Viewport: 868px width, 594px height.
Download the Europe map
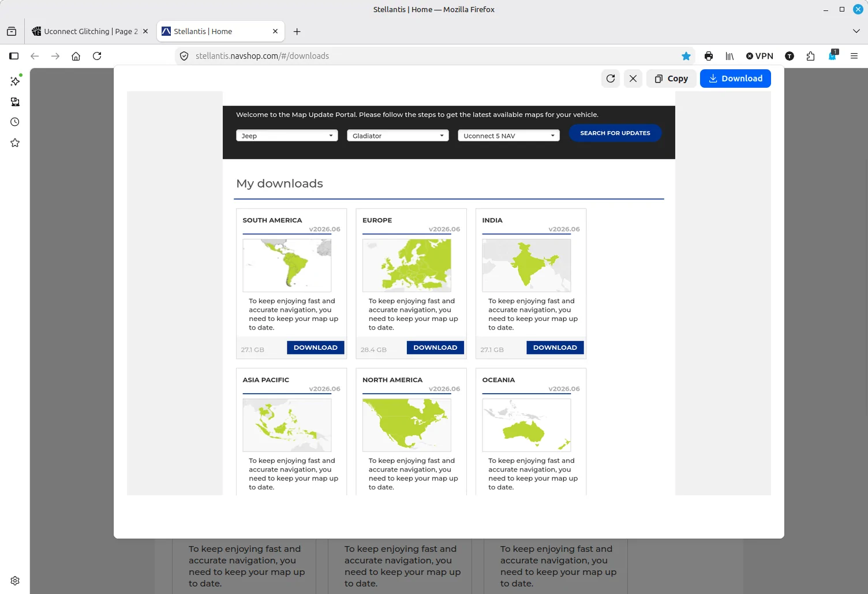tap(435, 348)
